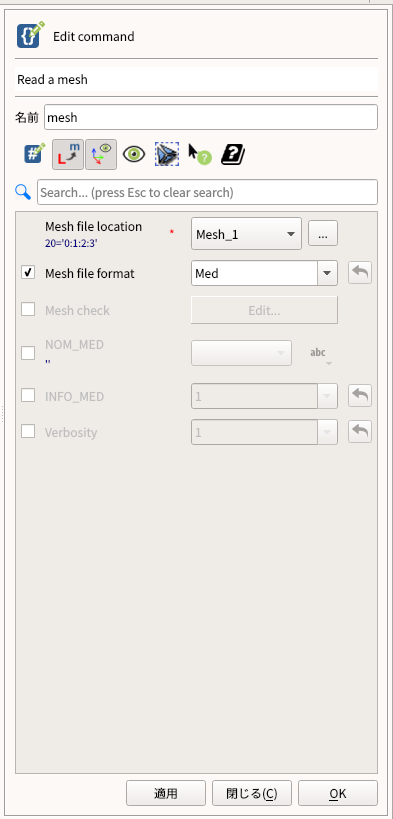Enable the Mesh check checkbox
The image size is (393, 819).
[x=28, y=310]
